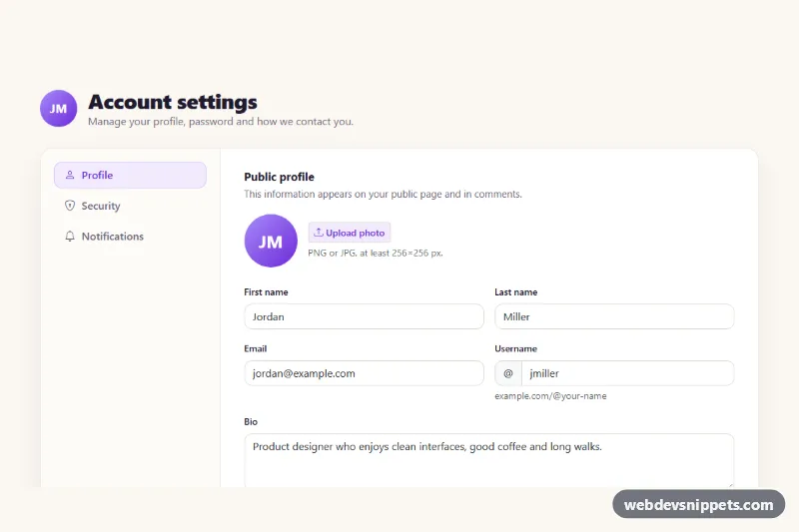This screenshot has width=799, height=532.
Task: Open the Notifications tab
Action: point(130,237)
